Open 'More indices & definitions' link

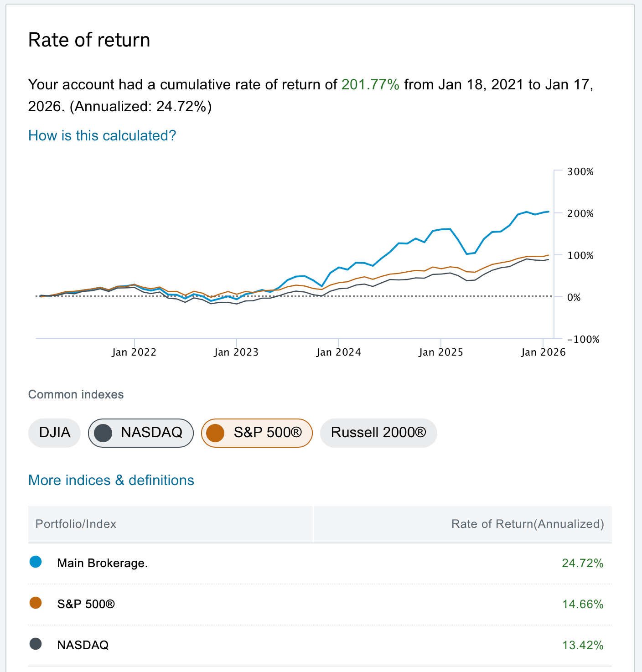pyautogui.click(x=111, y=480)
